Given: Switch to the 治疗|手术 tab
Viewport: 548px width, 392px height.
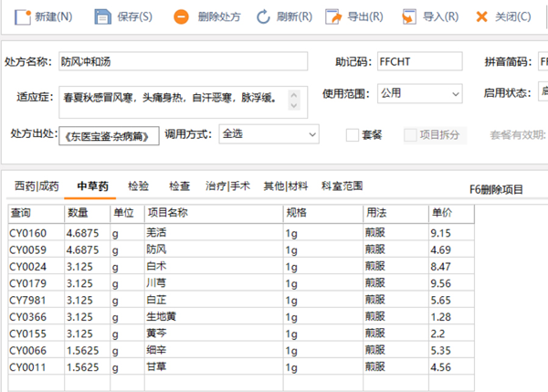Looking at the screenshot, I should point(227,186).
